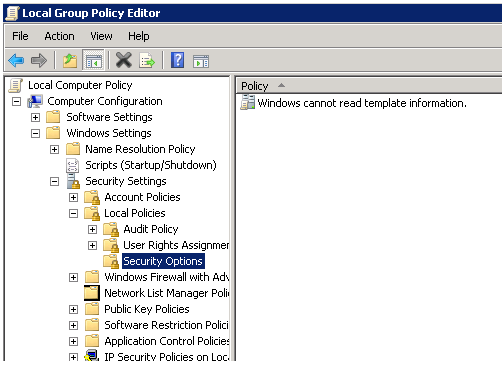Click the Back arrow toolbar icon
Image resolution: width=502 pixels, height=366 pixels.
coord(16,61)
